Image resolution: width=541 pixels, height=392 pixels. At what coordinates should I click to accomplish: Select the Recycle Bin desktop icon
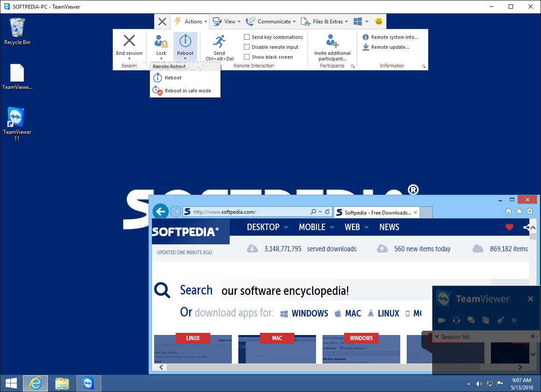click(17, 32)
